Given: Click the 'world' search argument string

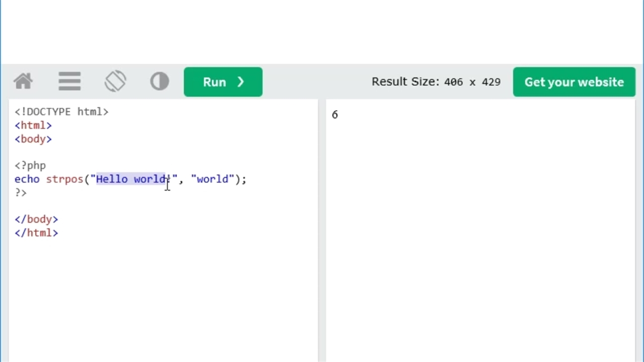Looking at the screenshot, I should click(x=212, y=179).
